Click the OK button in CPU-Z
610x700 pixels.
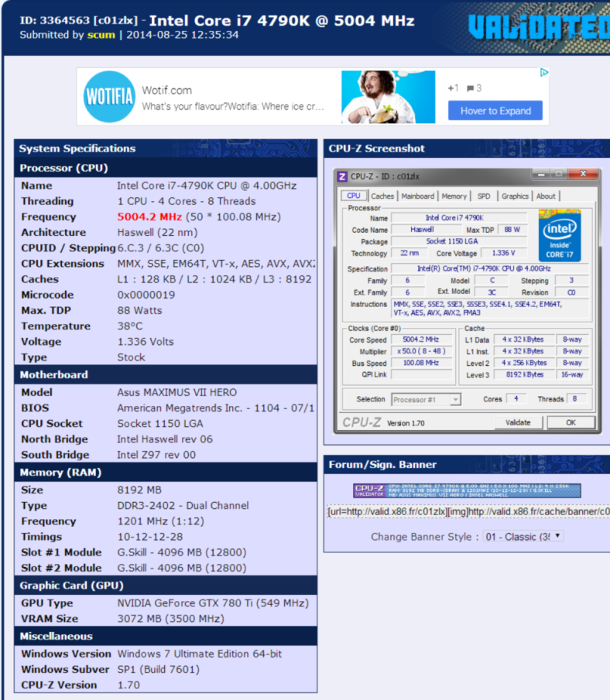[570, 422]
